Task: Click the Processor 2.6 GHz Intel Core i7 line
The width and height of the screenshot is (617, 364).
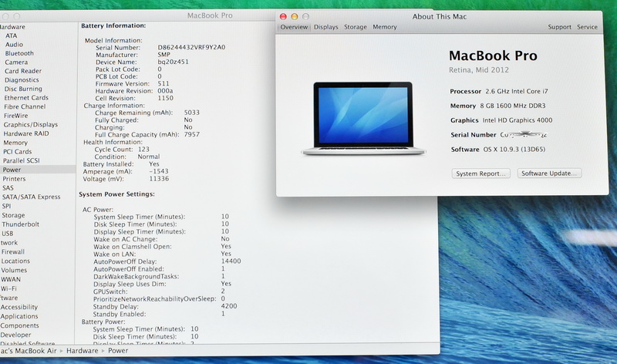Action: [499, 91]
